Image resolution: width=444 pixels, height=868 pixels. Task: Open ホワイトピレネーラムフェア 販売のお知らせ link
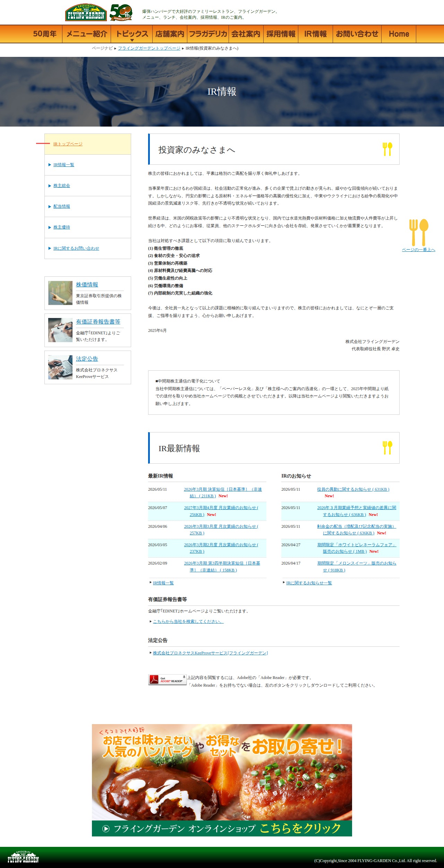356,548
